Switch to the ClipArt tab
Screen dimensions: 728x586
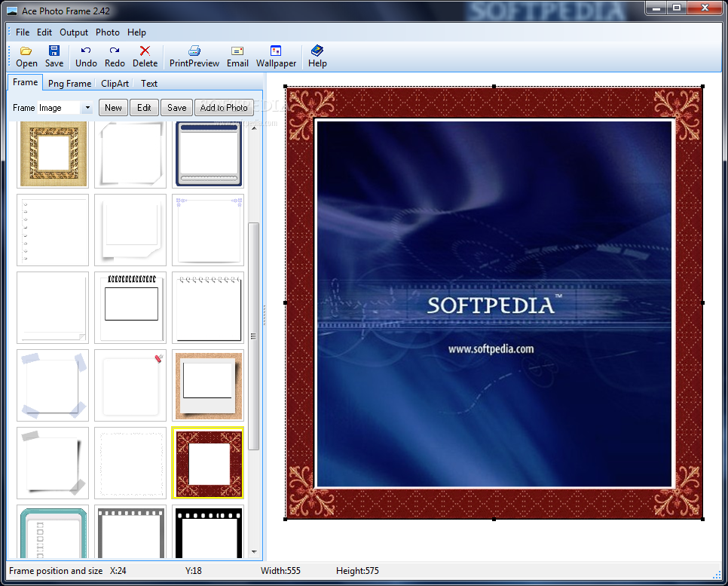click(115, 84)
